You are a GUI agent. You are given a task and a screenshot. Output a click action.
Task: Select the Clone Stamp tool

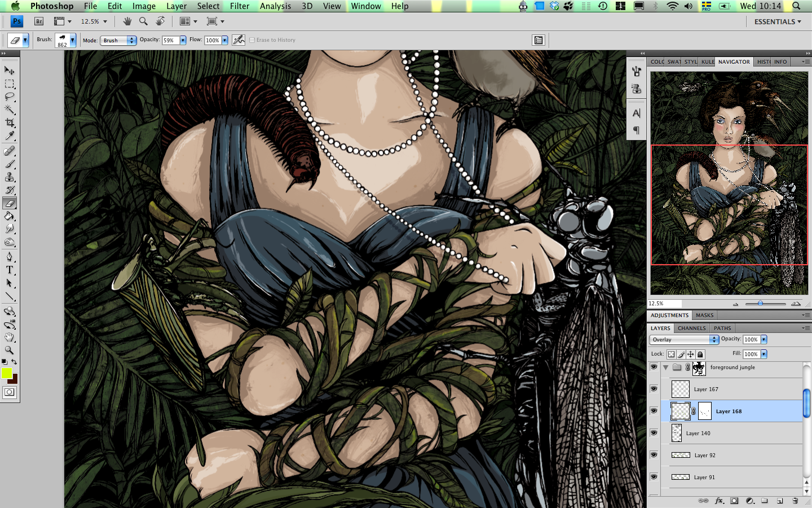click(10, 177)
